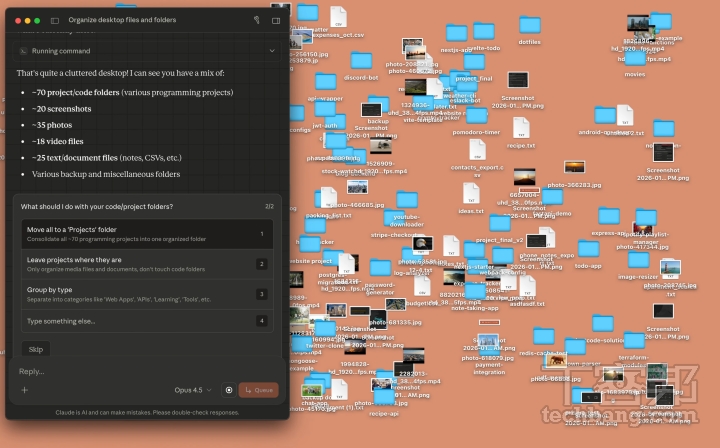The height and width of the screenshot is (448, 720).
Task: Toggle the left sidebar icon in title bar
Action: (x=55, y=20)
